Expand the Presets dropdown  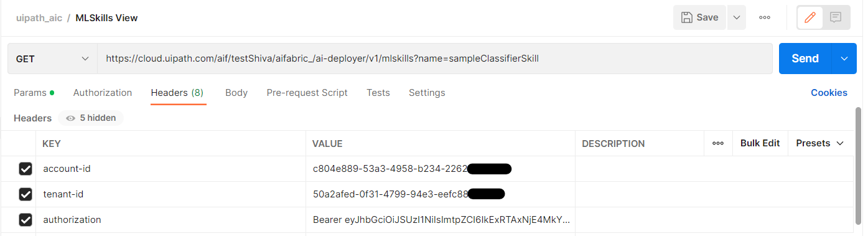(820, 143)
